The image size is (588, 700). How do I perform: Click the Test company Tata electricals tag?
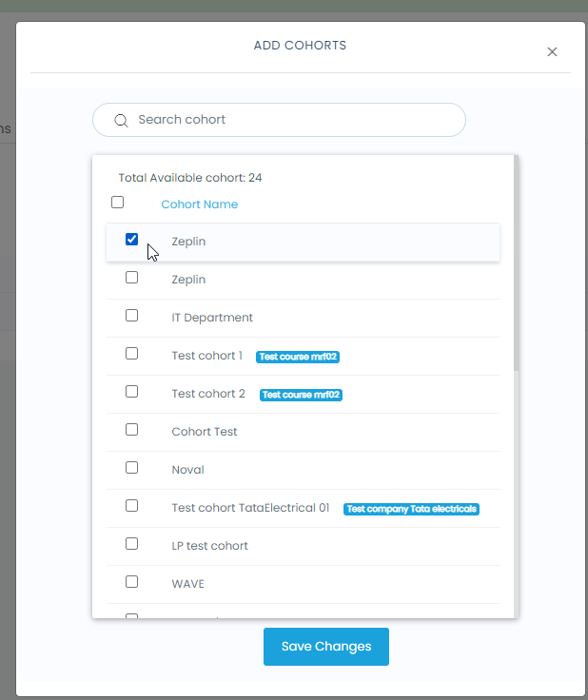pos(411,509)
